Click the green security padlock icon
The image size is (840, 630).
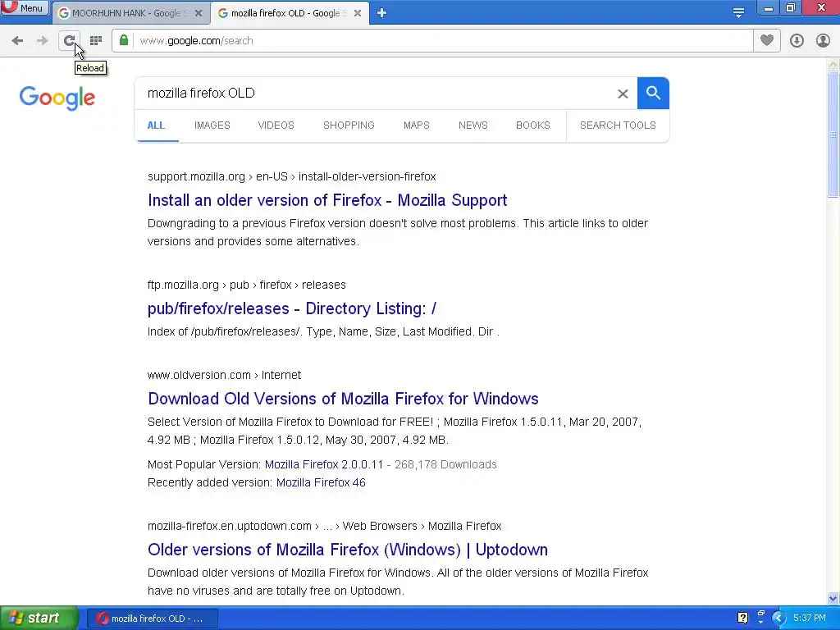tap(124, 40)
